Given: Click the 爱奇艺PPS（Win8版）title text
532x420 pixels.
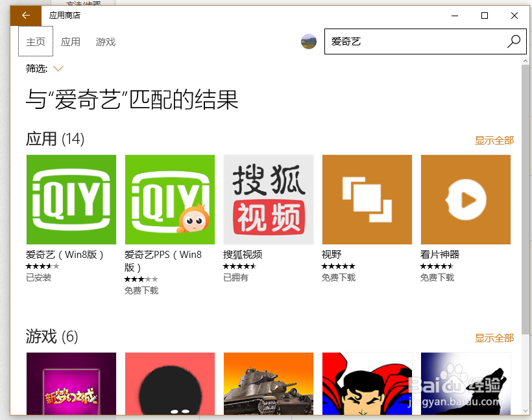Looking at the screenshot, I should (x=163, y=261).
